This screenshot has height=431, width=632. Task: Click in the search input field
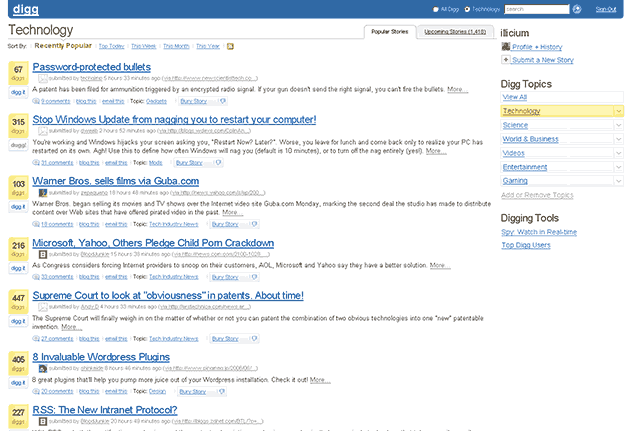[x=536, y=9]
